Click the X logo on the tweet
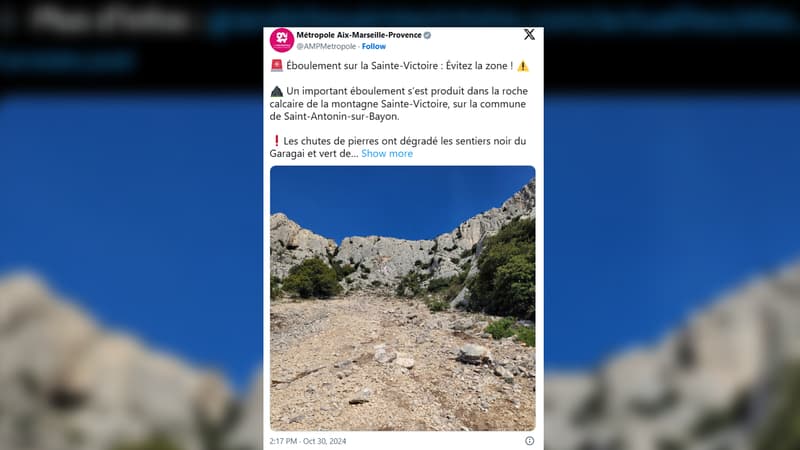Image resolution: width=800 pixels, height=450 pixels. tap(529, 34)
